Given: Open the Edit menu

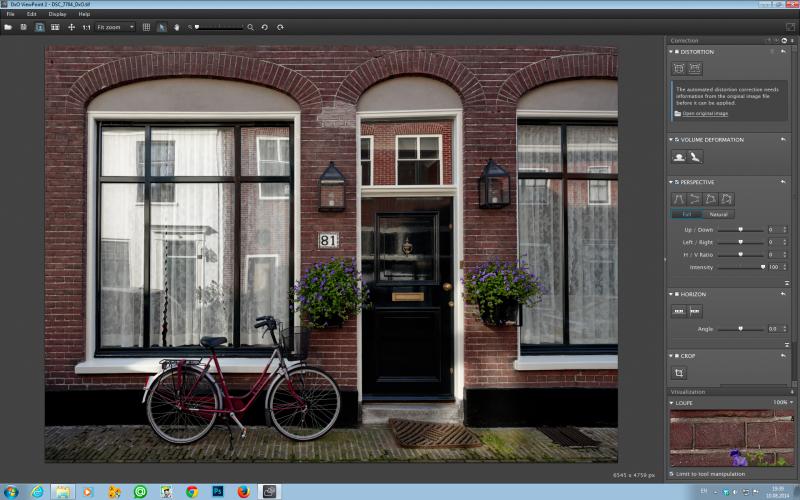Looking at the screenshot, I should click(x=32, y=14).
